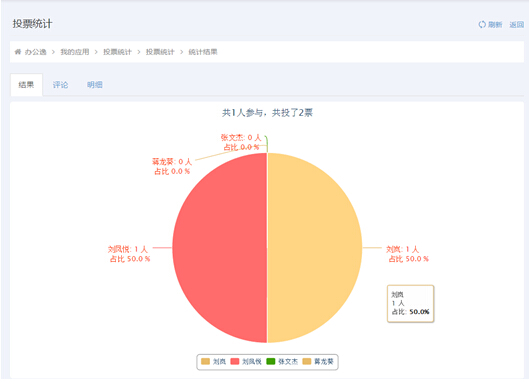Click first 投票统计 breadcrumb item
The height and width of the screenshot is (385, 529).
coord(117,52)
